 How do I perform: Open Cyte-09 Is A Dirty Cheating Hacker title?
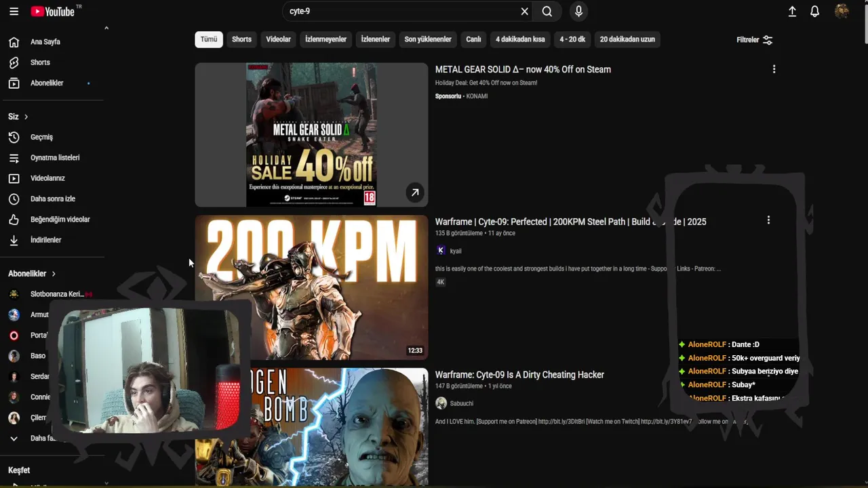pos(519,375)
